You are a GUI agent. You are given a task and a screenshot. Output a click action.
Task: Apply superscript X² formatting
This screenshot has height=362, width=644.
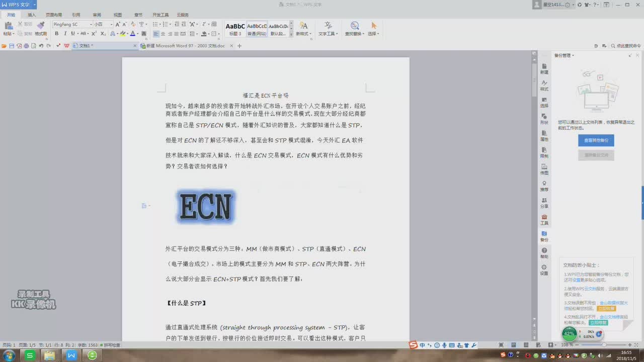pos(94,34)
